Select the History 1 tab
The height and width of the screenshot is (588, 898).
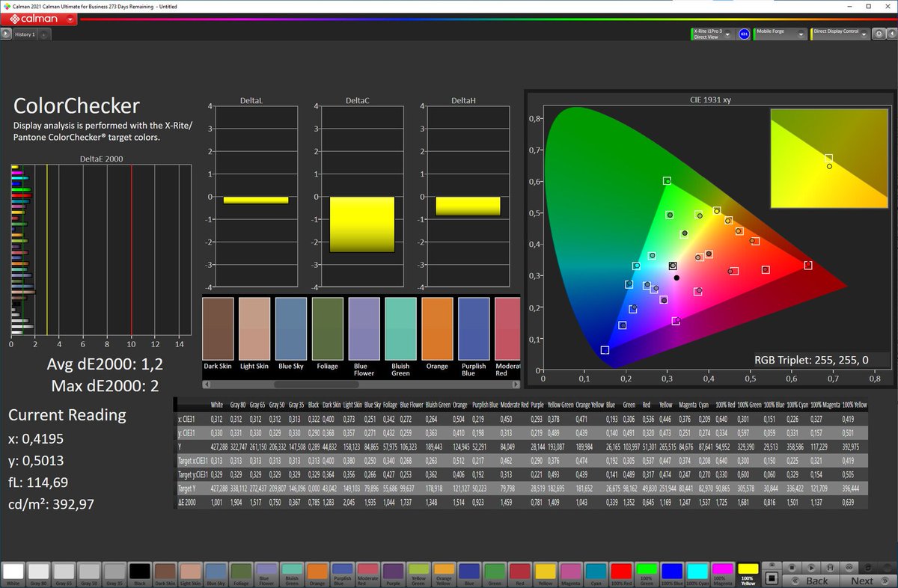coord(25,34)
